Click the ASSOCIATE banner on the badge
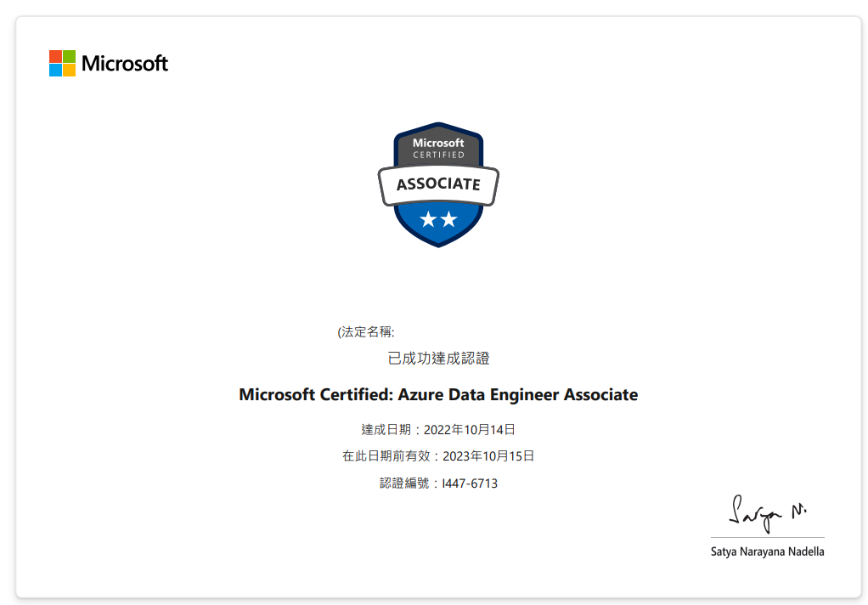This screenshot has height=605, width=868. 438,184
